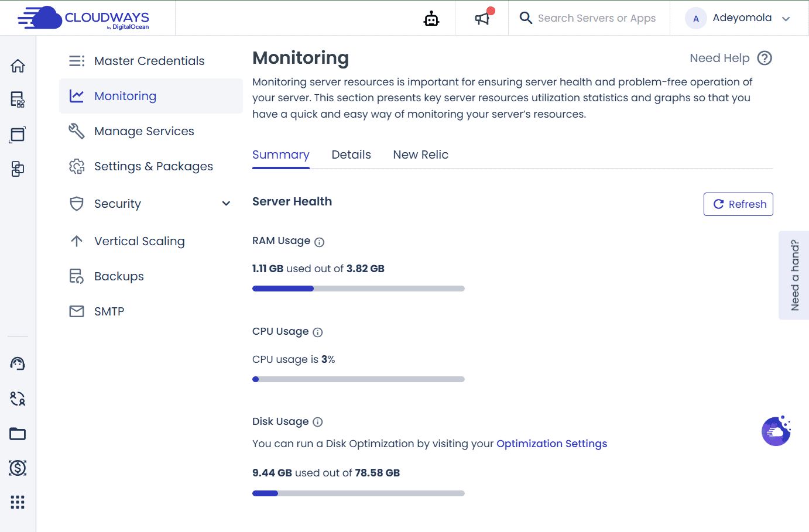Click the Settings & Packages gear icon
This screenshot has height=532, width=809.
pos(77,166)
